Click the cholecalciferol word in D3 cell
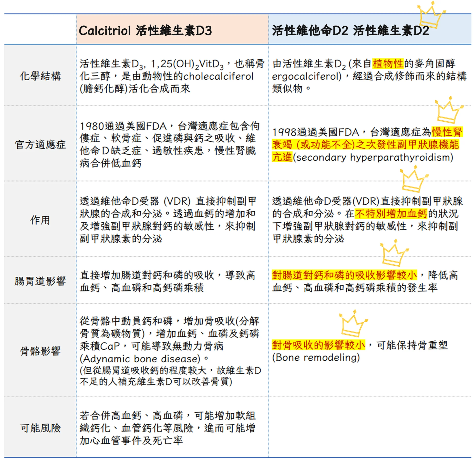This screenshot has width=476, height=461. 218,76
